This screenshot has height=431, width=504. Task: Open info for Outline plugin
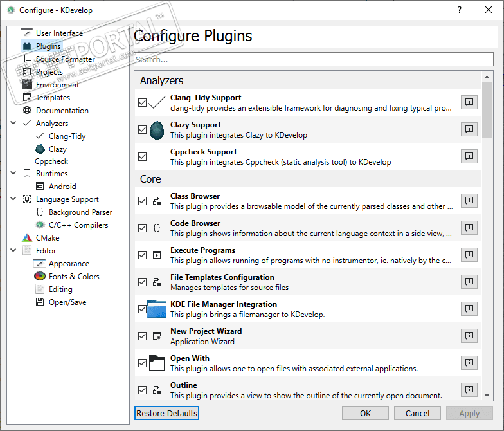click(469, 390)
